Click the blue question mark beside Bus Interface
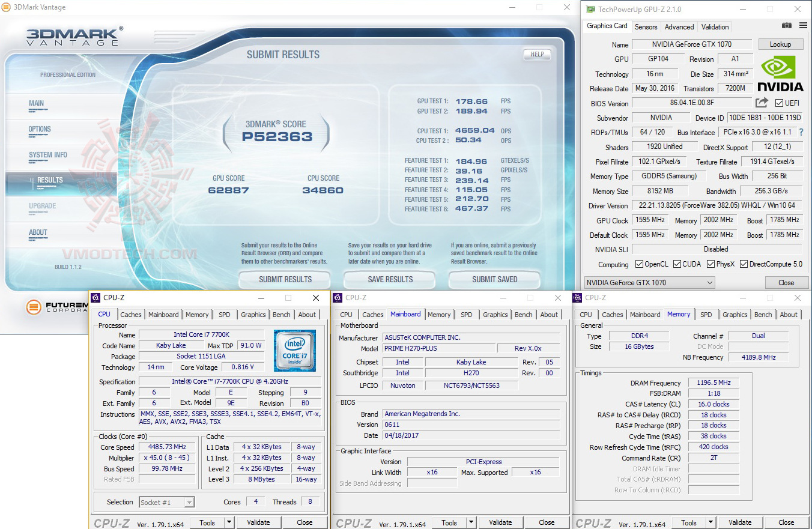The width and height of the screenshot is (812, 529). (802, 131)
